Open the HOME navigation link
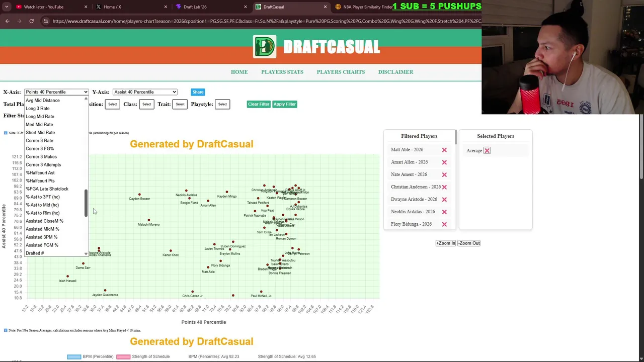644x362 pixels. click(x=239, y=72)
